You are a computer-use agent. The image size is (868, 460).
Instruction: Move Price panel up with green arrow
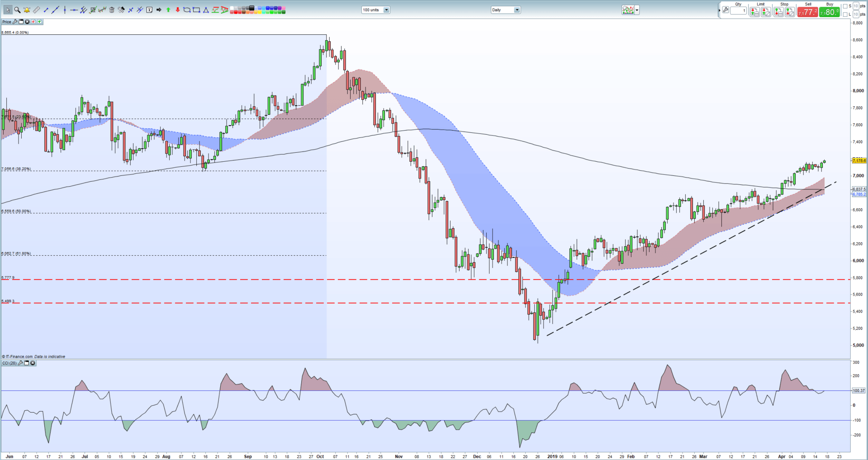click(39, 22)
